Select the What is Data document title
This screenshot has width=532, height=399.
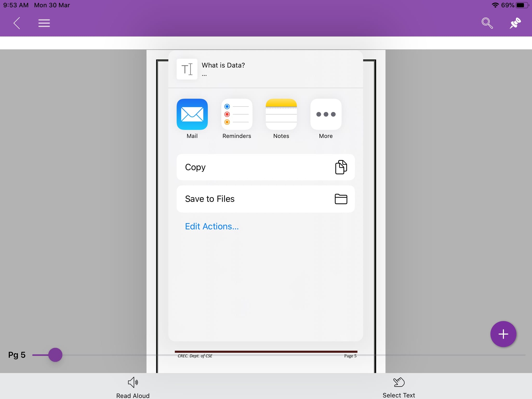click(223, 65)
